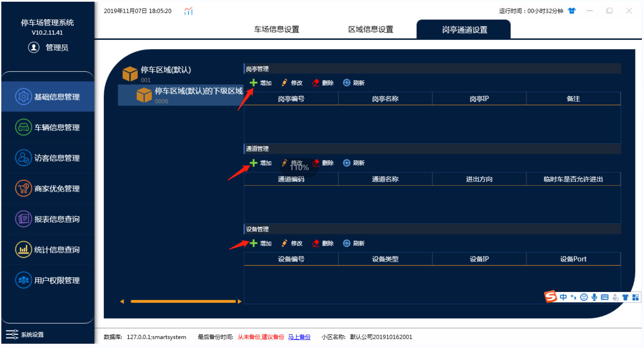
Task: Click the 设备编号 column header
Action: (291, 259)
